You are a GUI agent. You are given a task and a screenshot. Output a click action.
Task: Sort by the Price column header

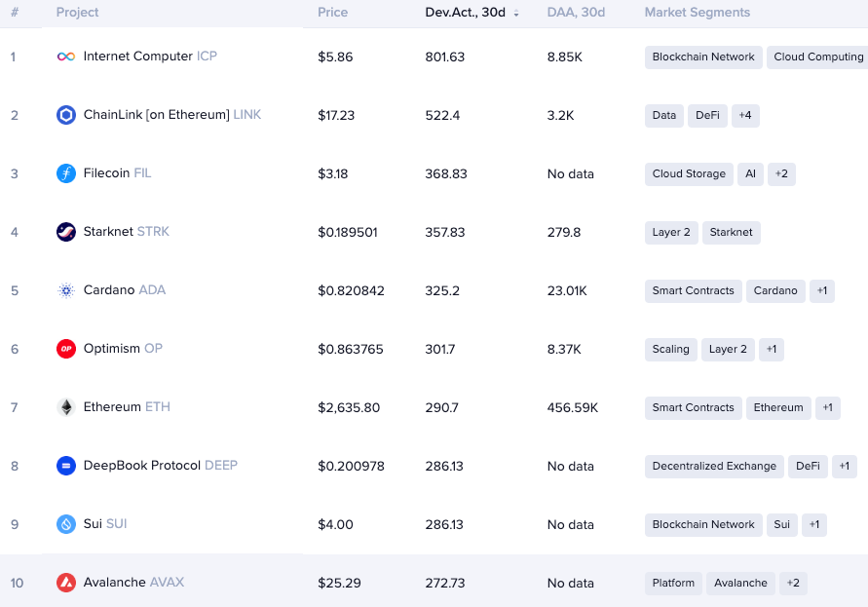click(x=333, y=13)
